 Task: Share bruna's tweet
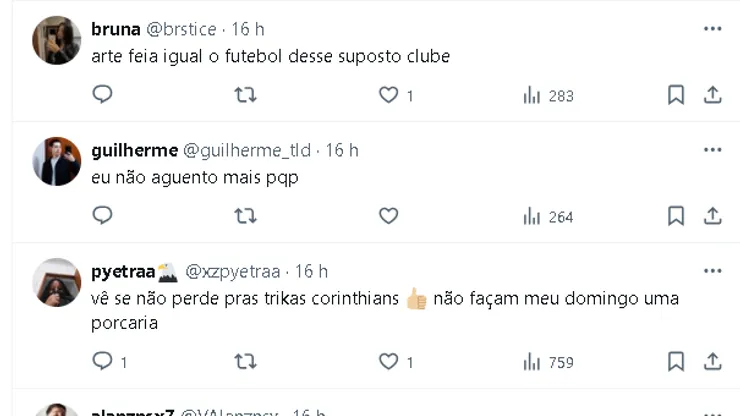(x=713, y=95)
